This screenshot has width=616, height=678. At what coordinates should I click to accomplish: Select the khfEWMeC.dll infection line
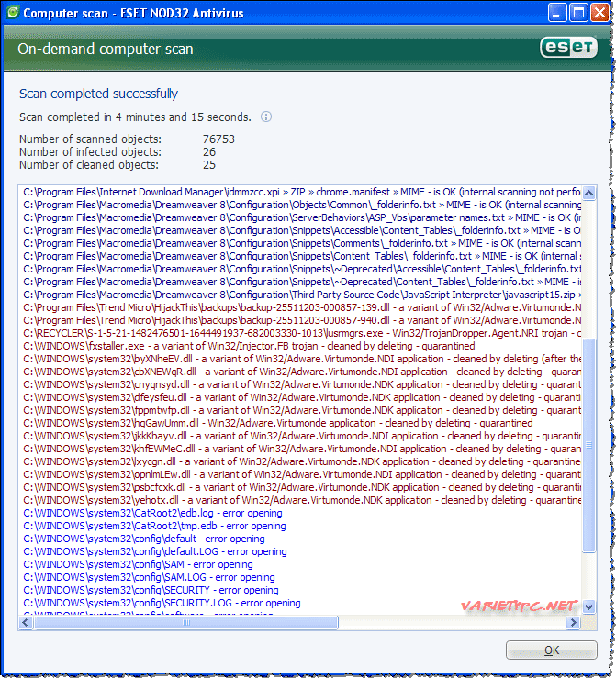click(x=301, y=449)
